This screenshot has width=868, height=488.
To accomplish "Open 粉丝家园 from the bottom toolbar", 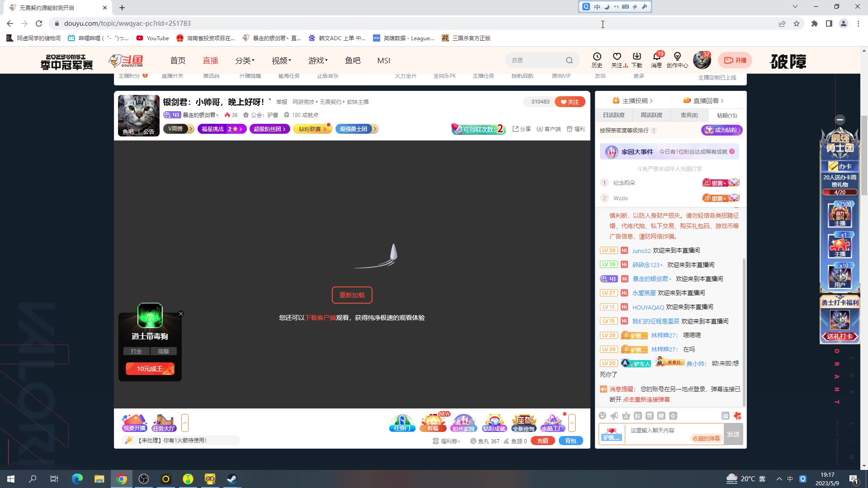I will (x=464, y=422).
